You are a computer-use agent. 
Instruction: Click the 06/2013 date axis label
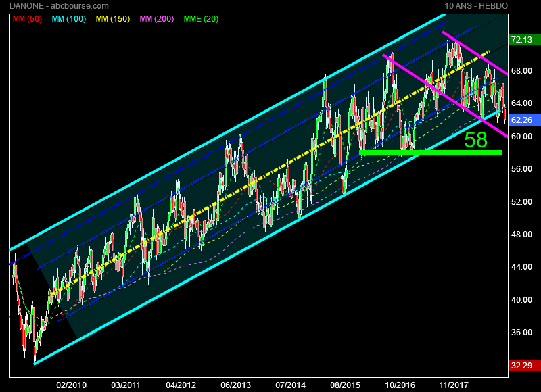tap(235, 385)
